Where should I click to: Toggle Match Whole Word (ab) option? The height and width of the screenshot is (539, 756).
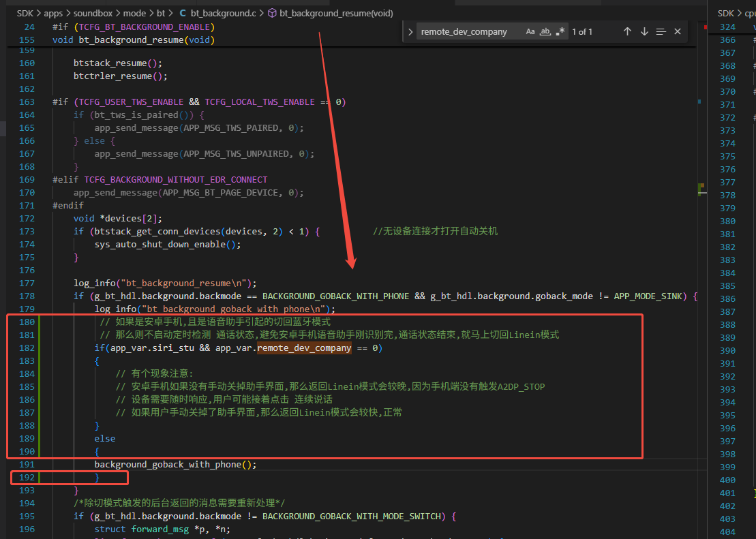(545, 31)
